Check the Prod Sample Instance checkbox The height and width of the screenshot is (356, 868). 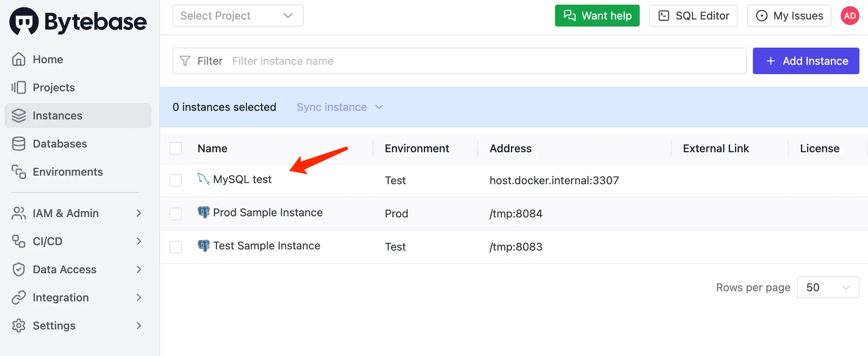pos(176,214)
